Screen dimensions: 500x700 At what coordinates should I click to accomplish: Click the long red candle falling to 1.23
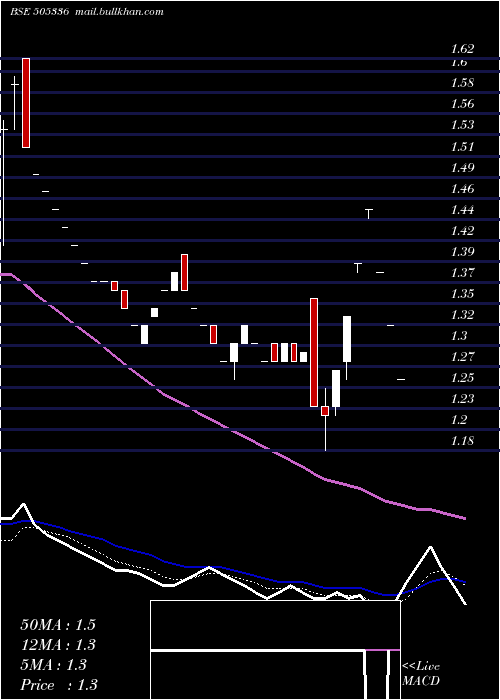314,352
